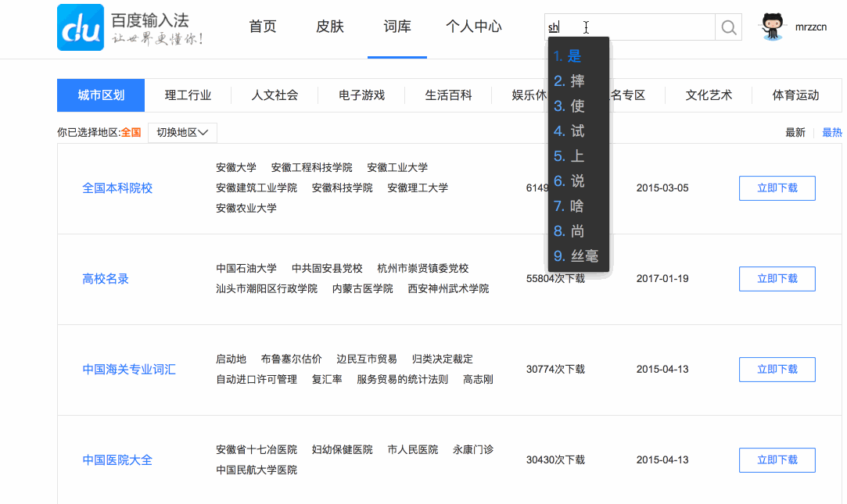Click the Baidu Input du logo
The image size is (847, 504).
[81, 27]
